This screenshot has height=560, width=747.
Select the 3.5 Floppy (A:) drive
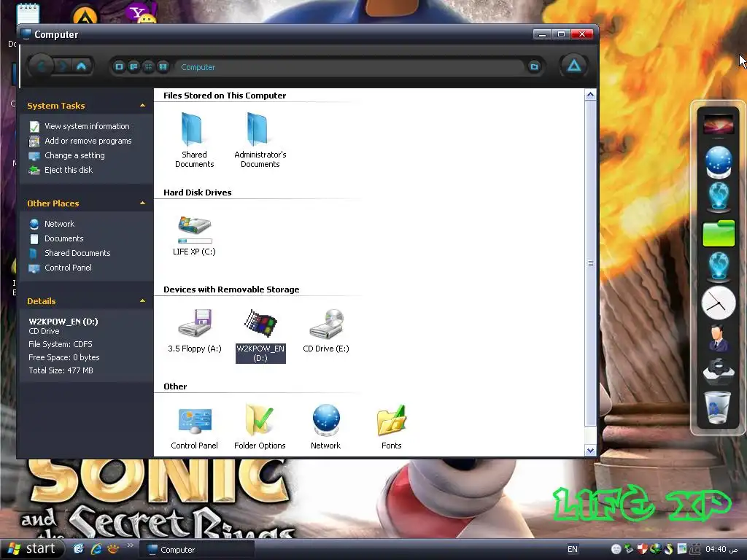pos(194,324)
